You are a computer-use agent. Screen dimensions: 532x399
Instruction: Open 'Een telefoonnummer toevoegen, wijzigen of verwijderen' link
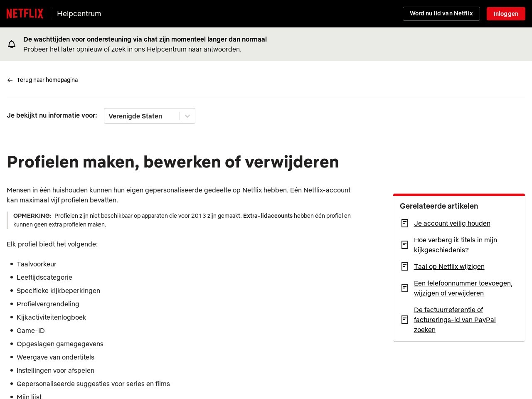pyautogui.click(x=463, y=288)
